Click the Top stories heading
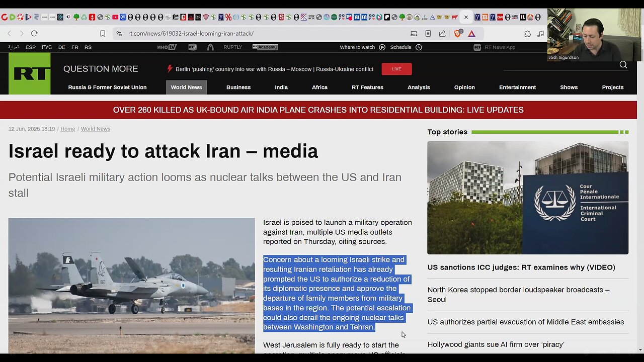 point(447,132)
